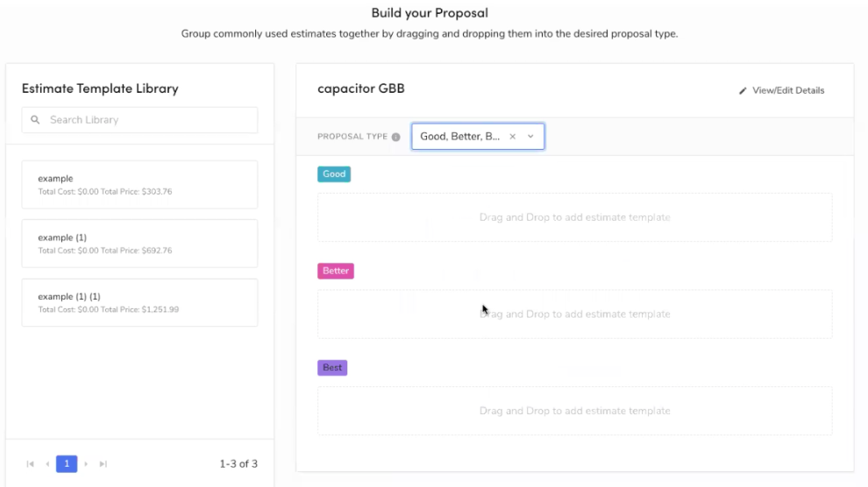Image resolution: width=868 pixels, height=487 pixels.
Task: Expand the Proposal Type dropdown chevron
Action: tap(530, 137)
